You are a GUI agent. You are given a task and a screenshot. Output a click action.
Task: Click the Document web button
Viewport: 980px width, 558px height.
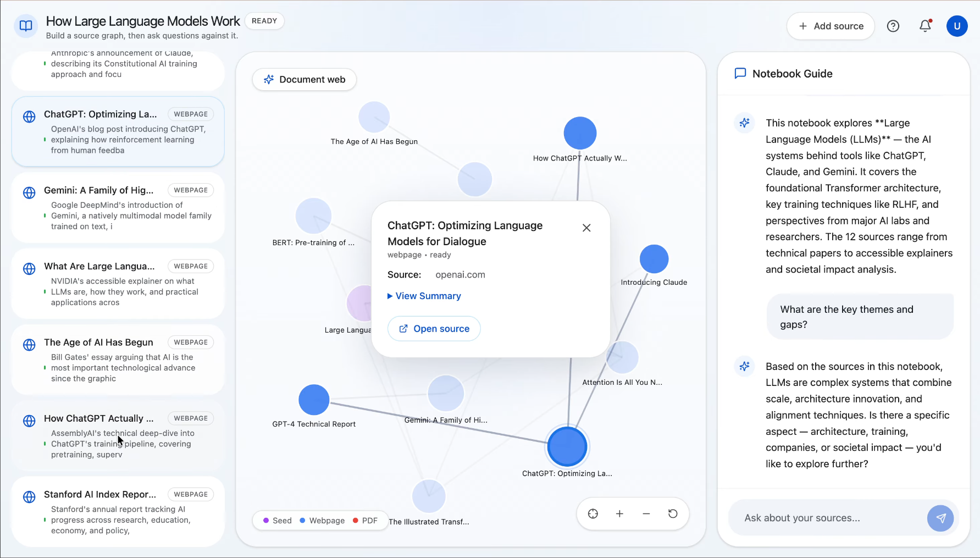(304, 80)
